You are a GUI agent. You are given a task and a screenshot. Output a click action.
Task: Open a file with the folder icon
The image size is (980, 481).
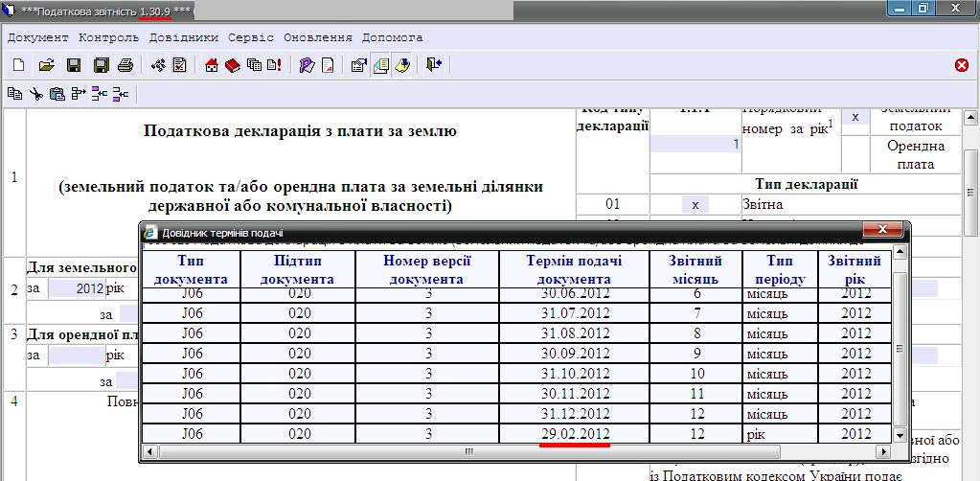[x=45, y=65]
